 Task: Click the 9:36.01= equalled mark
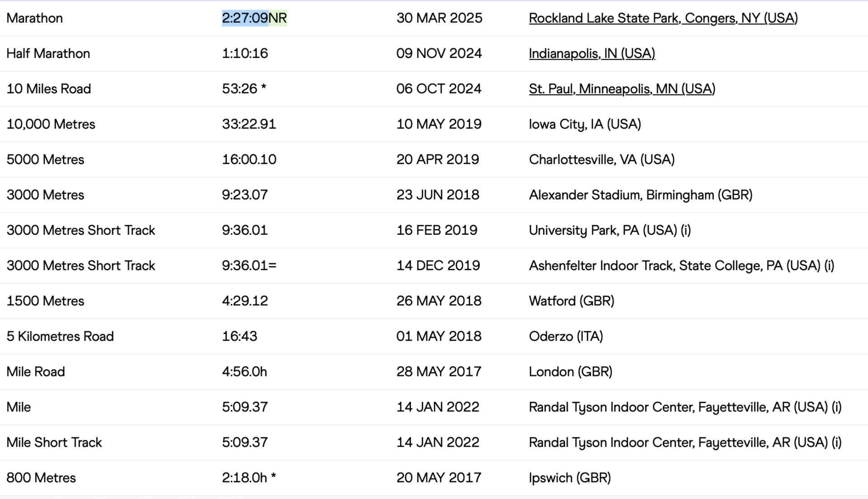click(249, 266)
